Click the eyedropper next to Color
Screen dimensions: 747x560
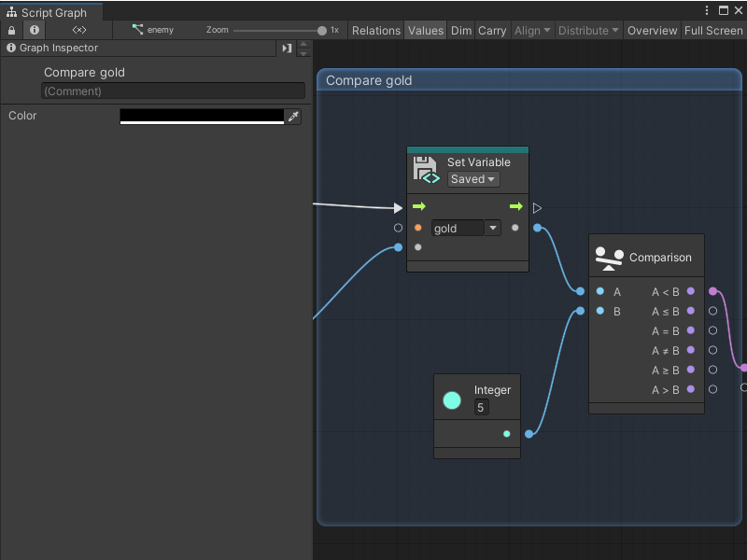(x=294, y=117)
